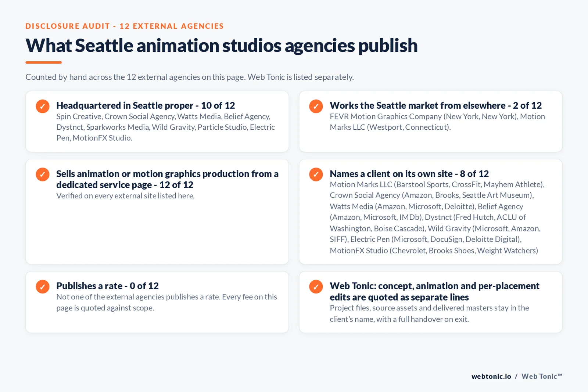This screenshot has height=392, width=588.
Task: Click the checkmark icon beside Headquartered in Seattle proper
Action: point(43,106)
